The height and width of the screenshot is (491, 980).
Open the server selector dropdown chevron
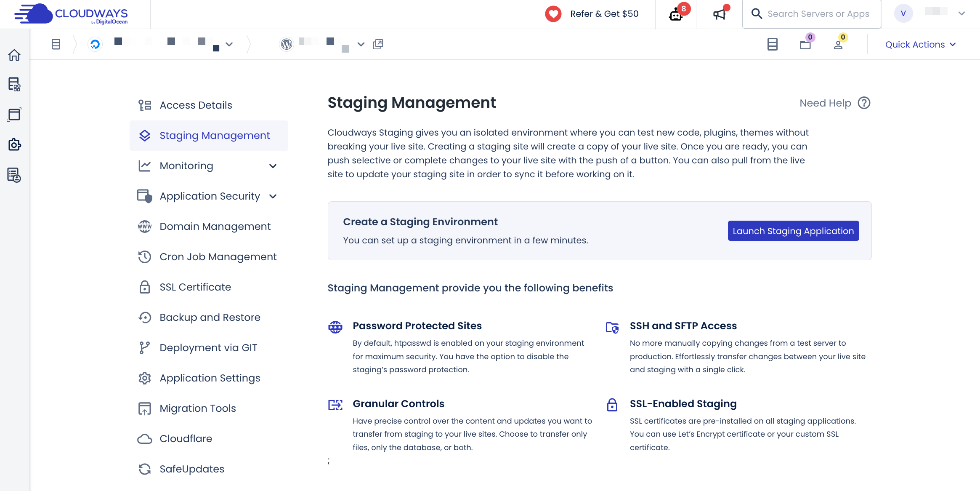tap(229, 44)
